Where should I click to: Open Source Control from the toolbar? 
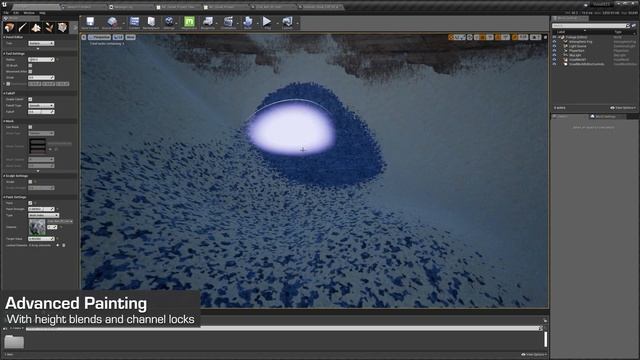coord(112,22)
